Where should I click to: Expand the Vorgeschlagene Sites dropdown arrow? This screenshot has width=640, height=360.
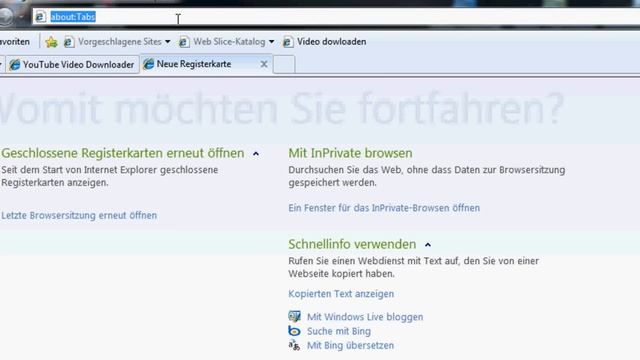click(x=168, y=42)
